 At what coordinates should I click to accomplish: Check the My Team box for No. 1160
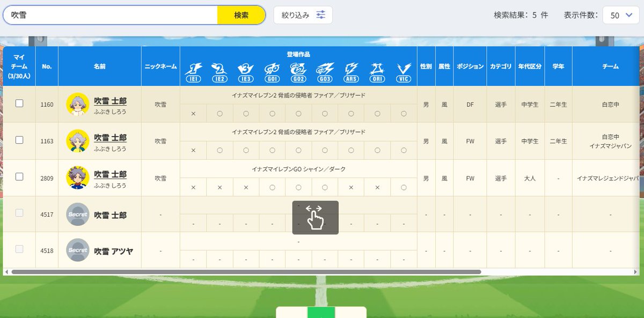pos(19,103)
